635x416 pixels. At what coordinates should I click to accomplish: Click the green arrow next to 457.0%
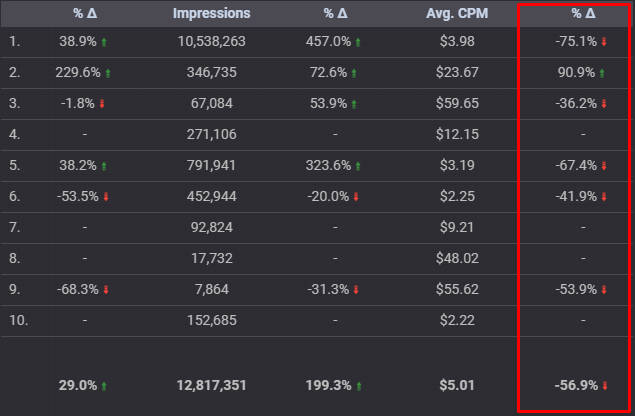click(358, 42)
